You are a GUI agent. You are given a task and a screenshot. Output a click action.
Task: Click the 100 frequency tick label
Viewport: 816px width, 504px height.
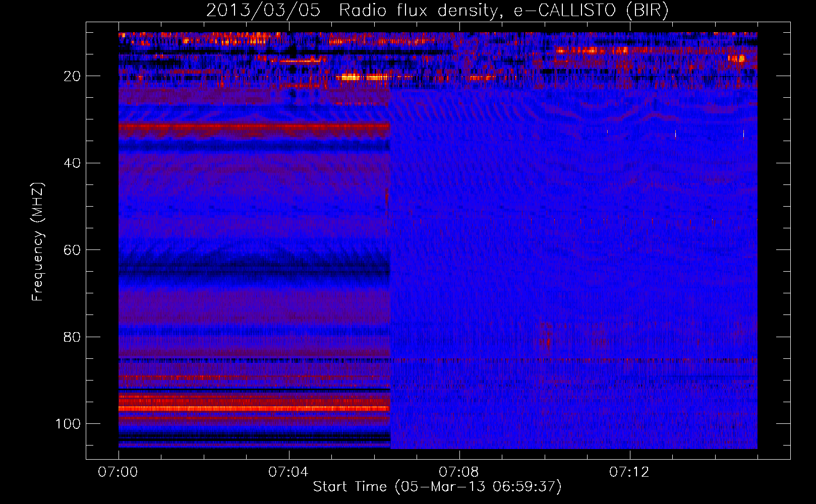click(68, 424)
